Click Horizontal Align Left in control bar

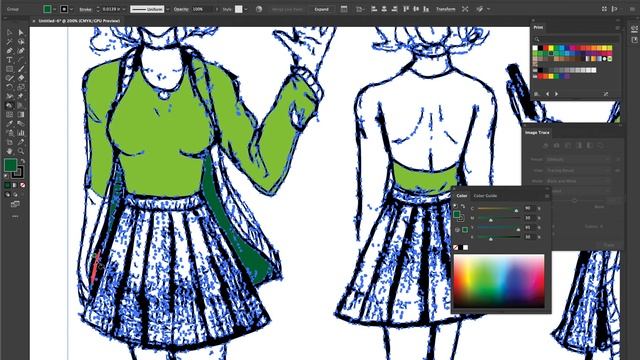(374, 9)
